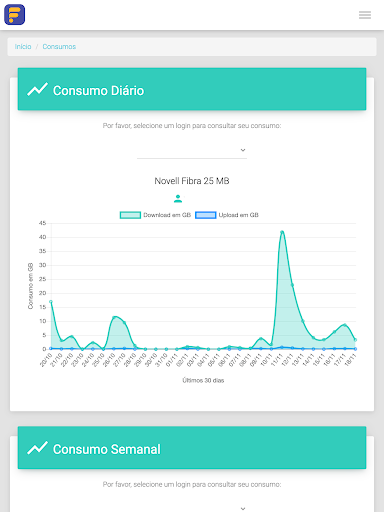
Task: Click the Upload em GB blue swatch
Action: pyautogui.click(x=206, y=215)
